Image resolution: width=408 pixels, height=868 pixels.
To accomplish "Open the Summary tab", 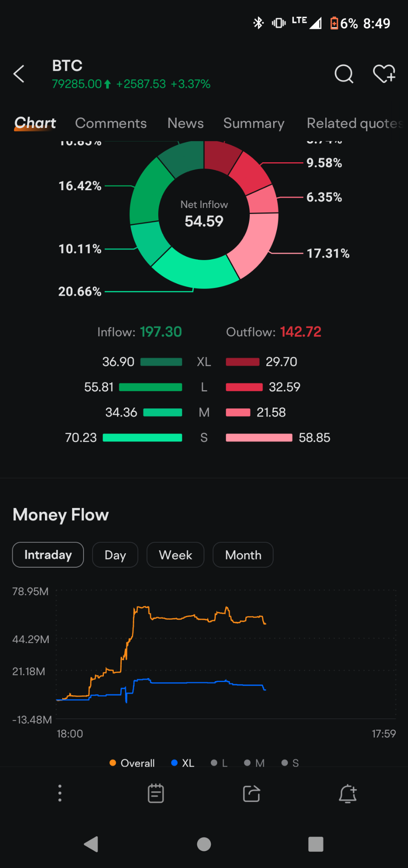I will [254, 123].
